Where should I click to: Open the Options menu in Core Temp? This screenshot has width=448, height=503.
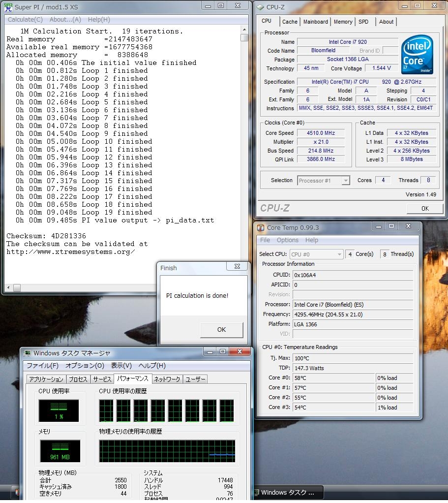pos(287,240)
